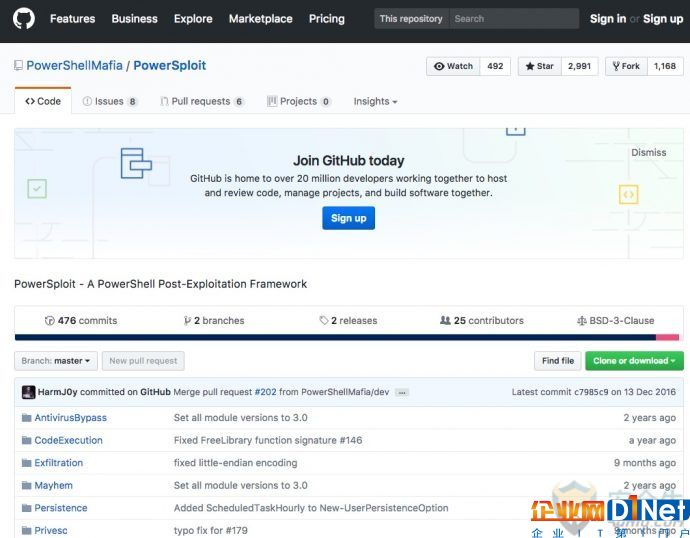Open the Exfiltration folder
The width and height of the screenshot is (690, 538).
point(59,463)
